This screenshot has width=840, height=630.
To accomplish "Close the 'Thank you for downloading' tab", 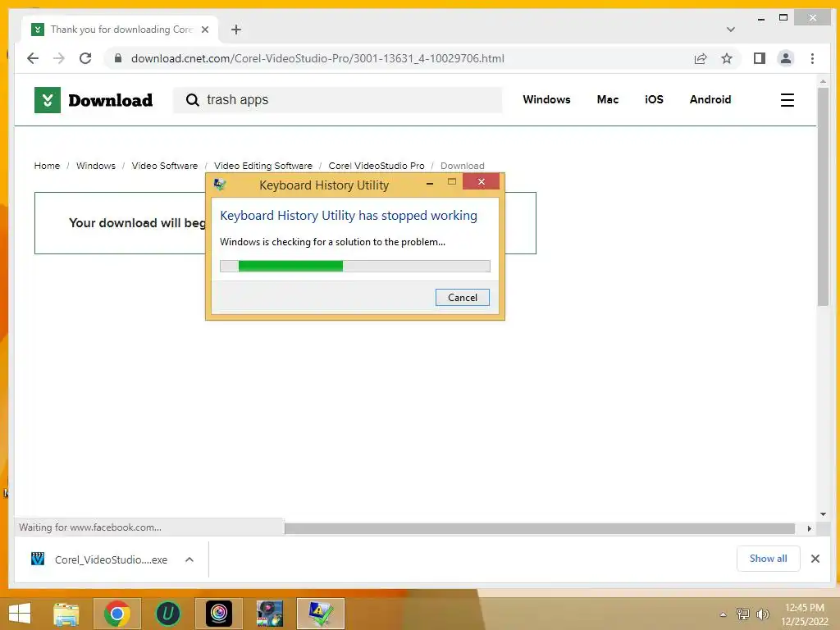I will point(204,30).
